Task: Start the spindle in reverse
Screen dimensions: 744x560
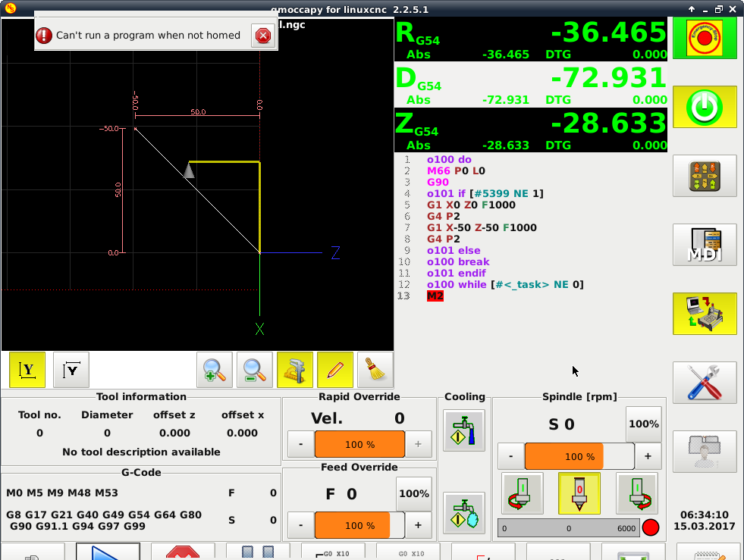Action: coord(523,493)
